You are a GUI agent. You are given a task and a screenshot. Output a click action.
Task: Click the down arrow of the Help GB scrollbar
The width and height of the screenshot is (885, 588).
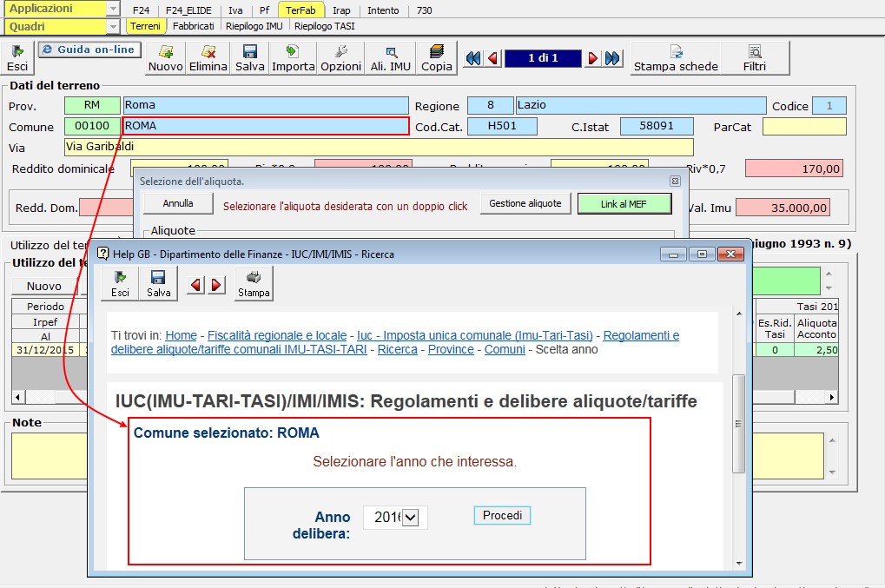(739, 564)
